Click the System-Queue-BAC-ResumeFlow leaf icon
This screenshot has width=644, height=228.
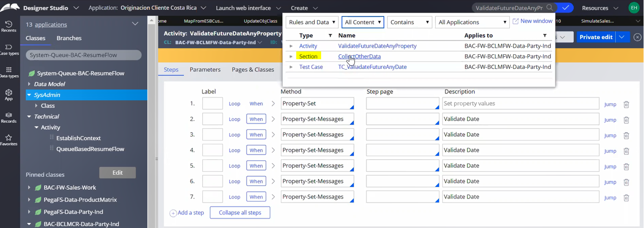(x=32, y=73)
